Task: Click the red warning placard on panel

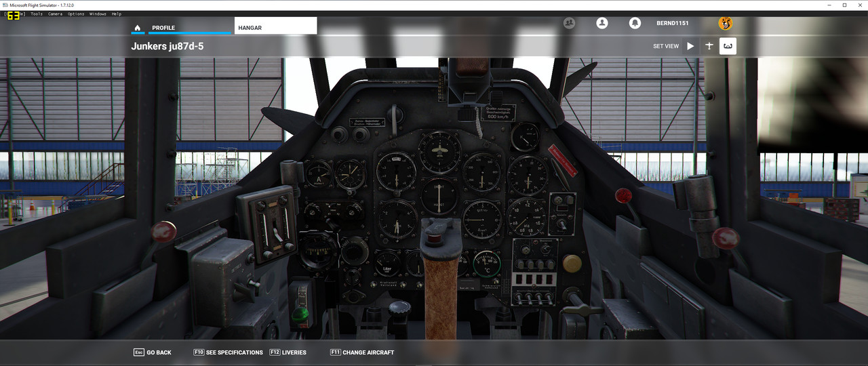Action: pos(562,161)
